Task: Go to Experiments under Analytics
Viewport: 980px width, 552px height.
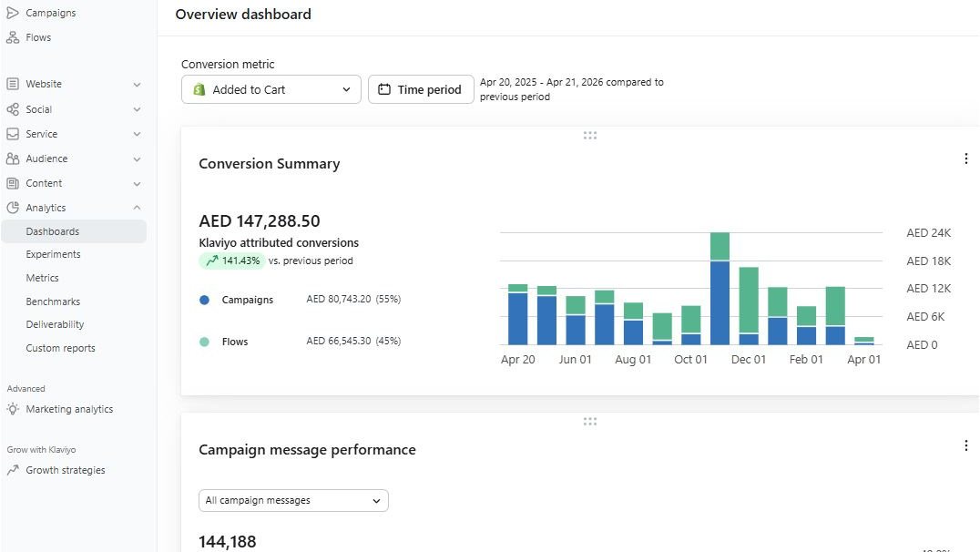Action: (53, 254)
